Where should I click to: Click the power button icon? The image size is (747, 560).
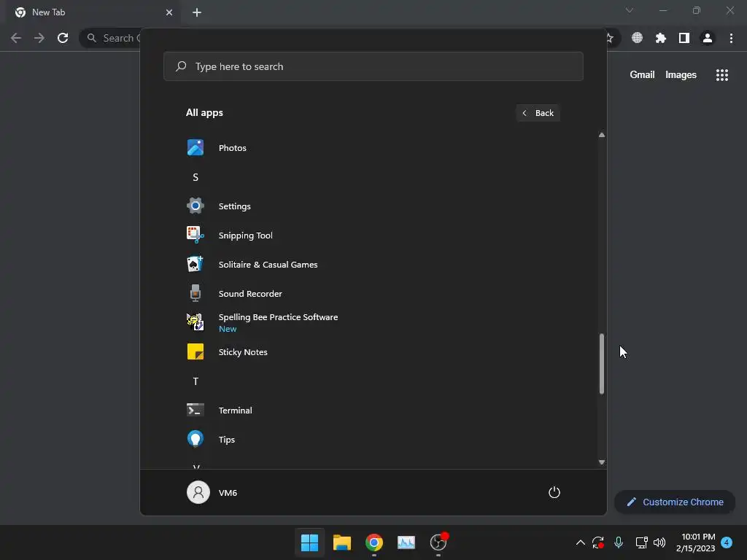(x=554, y=492)
